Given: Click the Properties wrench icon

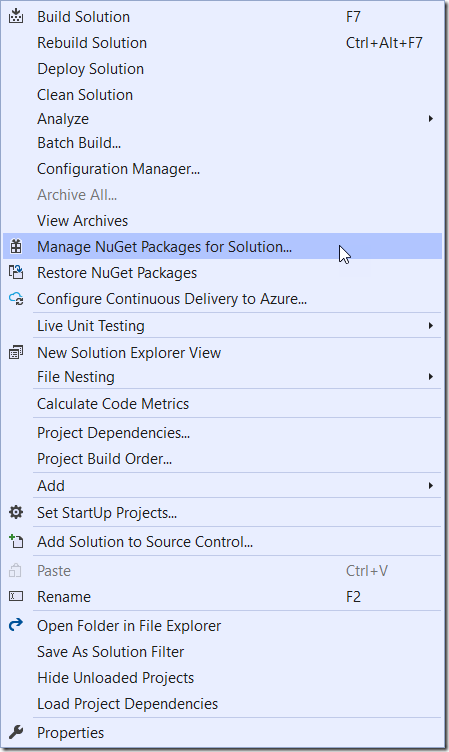Looking at the screenshot, I should pos(16,732).
